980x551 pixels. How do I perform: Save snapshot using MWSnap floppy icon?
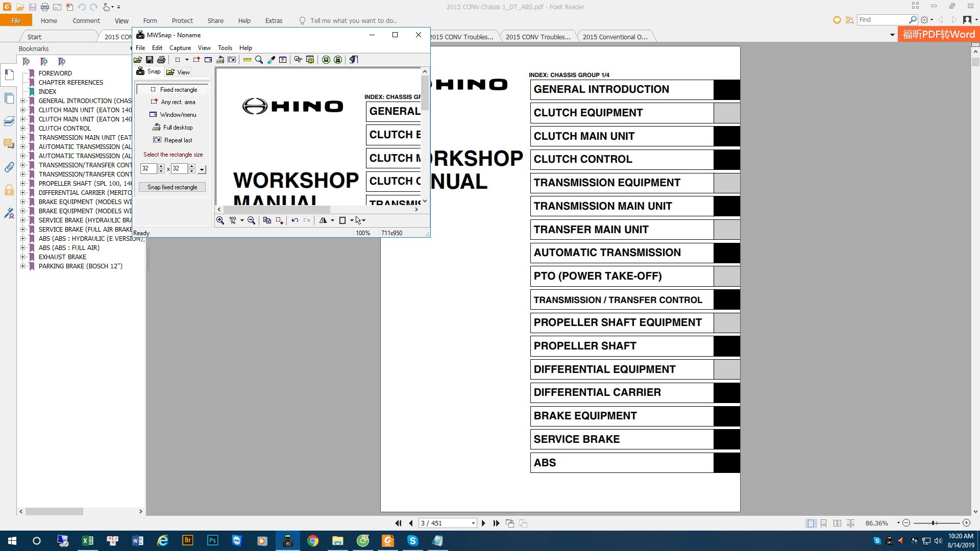150,60
